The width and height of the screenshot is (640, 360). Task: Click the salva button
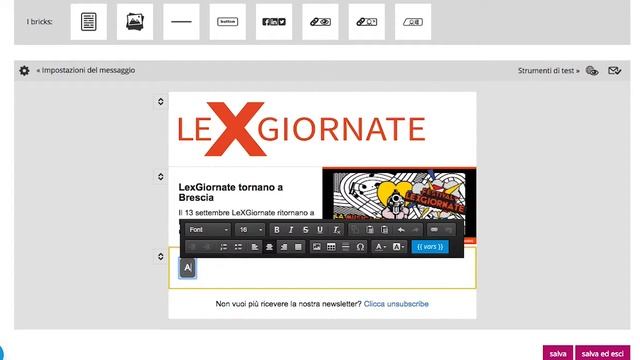(x=558, y=353)
